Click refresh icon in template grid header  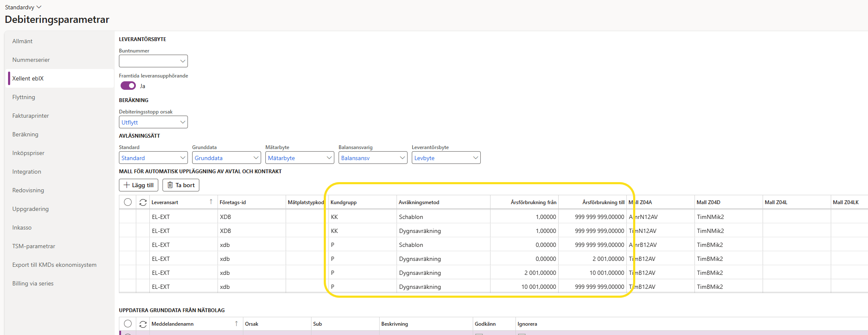click(x=143, y=202)
